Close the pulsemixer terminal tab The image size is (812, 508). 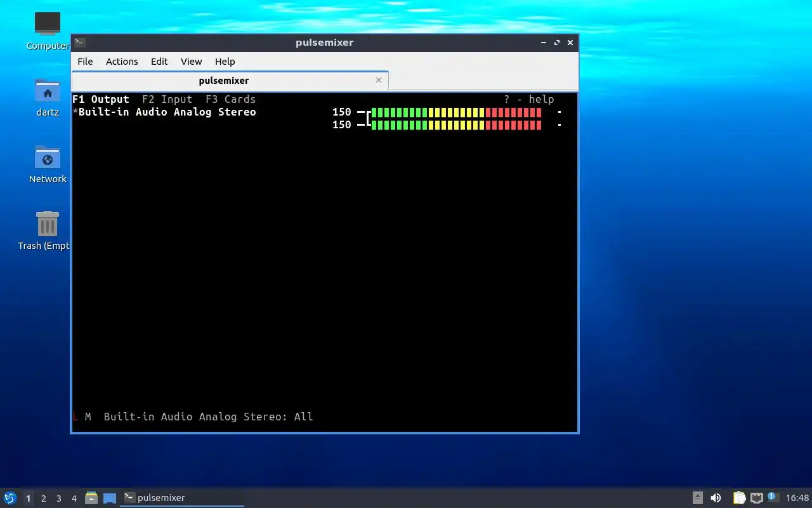coord(379,80)
